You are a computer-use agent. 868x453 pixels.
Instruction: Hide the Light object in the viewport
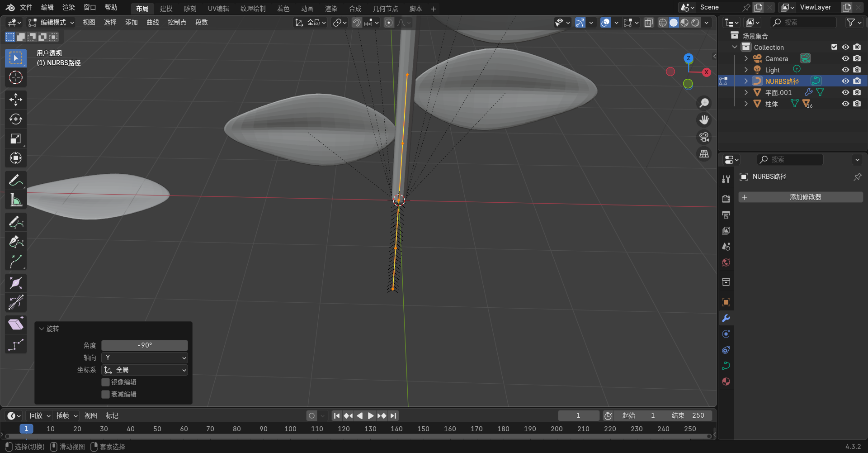845,70
